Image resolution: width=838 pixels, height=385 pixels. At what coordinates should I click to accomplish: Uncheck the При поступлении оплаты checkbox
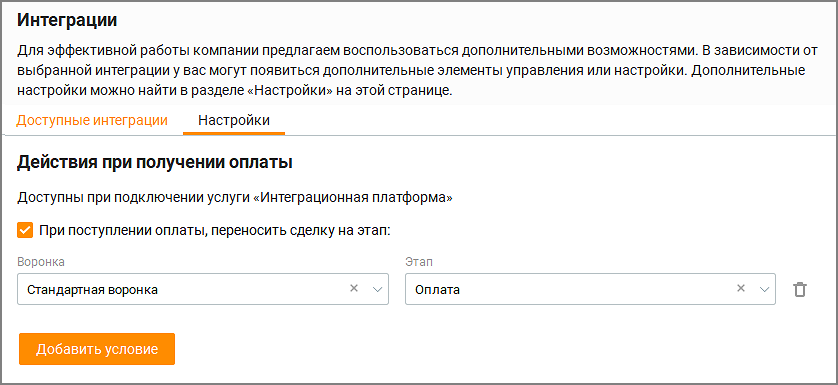tap(25, 230)
